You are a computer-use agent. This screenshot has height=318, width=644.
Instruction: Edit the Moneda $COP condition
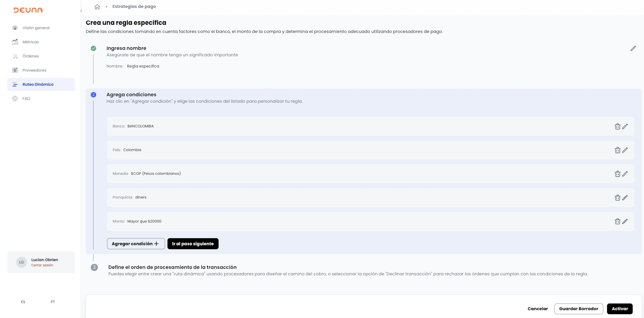point(625,174)
